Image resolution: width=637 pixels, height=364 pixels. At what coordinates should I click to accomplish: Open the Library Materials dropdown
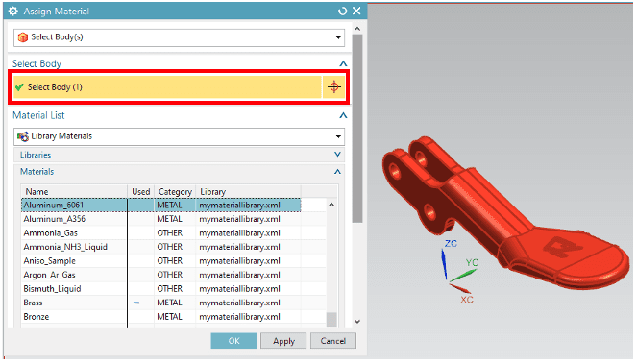(x=338, y=136)
